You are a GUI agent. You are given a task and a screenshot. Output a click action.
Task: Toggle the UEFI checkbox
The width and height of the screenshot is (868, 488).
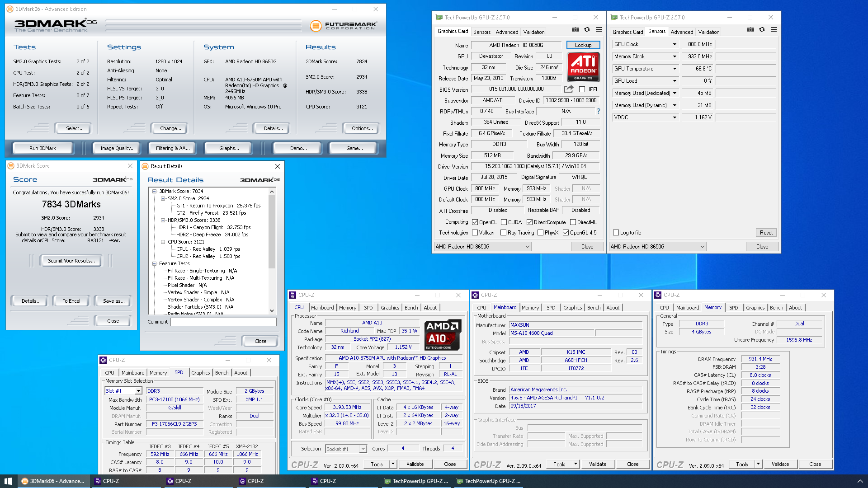click(x=582, y=89)
